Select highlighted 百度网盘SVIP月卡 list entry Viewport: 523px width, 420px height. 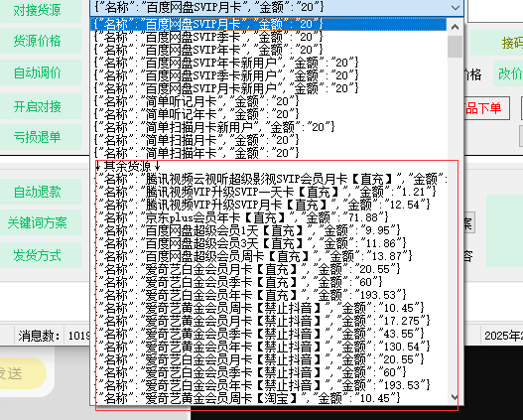coord(269,24)
